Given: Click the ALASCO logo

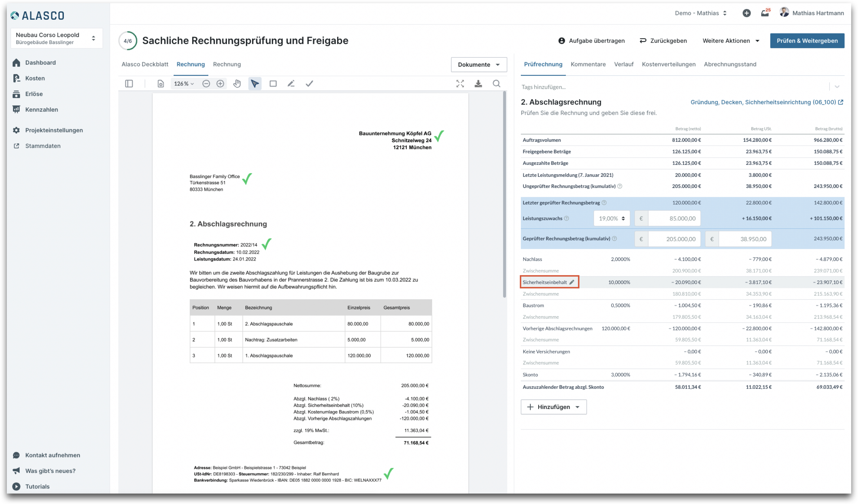Looking at the screenshot, I should coord(37,15).
